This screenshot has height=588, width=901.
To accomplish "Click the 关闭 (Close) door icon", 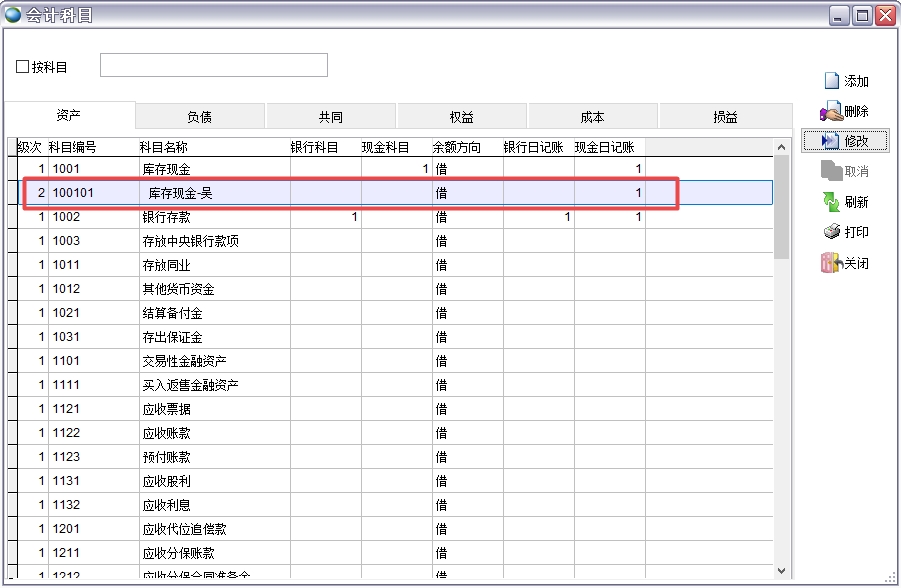I will 831,264.
